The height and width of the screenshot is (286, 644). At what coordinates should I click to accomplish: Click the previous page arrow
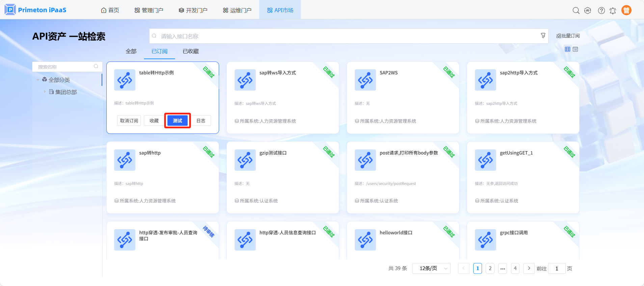coord(464,268)
